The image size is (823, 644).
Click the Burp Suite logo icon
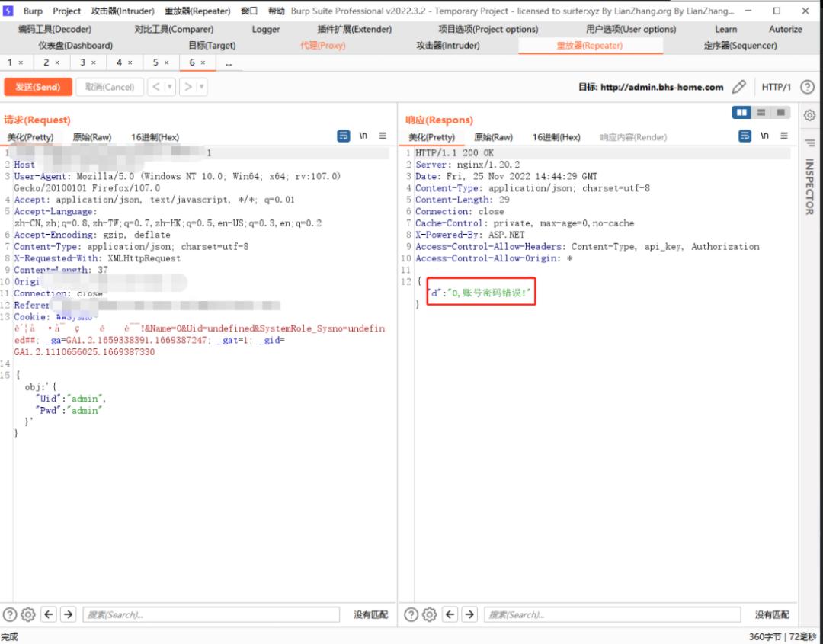pos(8,11)
